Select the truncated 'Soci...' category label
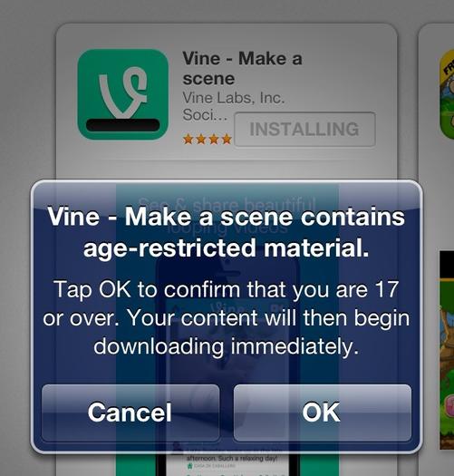This screenshot has width=454, height=476. point(205,115)
